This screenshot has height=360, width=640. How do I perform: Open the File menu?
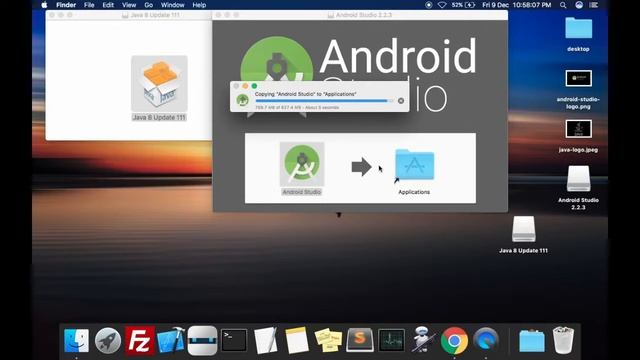coord(89,5)
